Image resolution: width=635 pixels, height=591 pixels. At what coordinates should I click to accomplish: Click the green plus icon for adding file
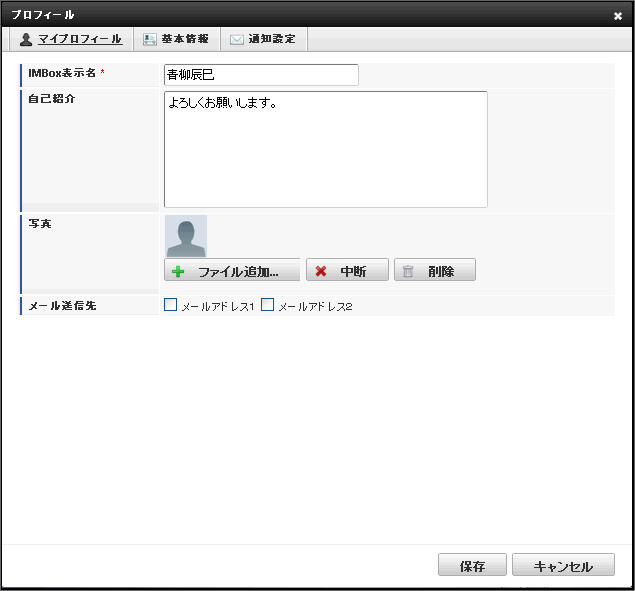178,271
